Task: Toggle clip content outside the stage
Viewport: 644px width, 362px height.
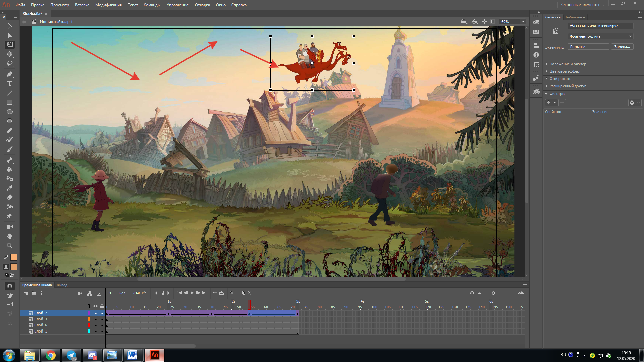Action: tap(493, 22)
